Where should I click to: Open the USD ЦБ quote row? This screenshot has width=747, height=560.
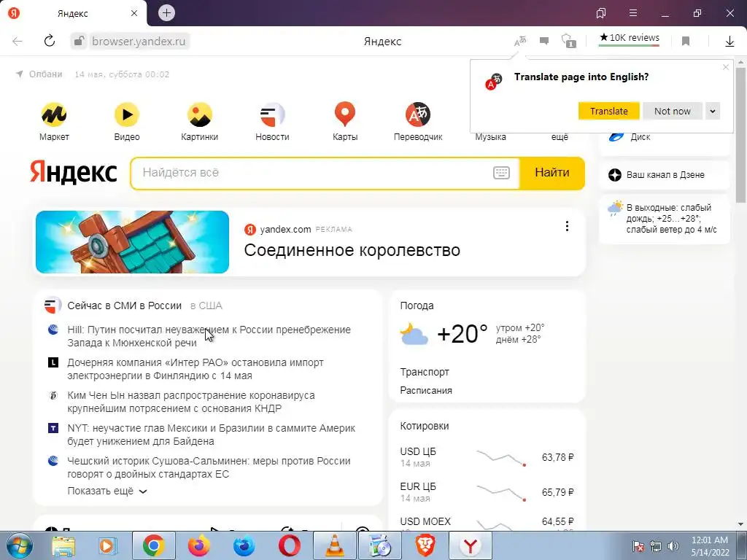pyautogui.click(x=487, y=457)
